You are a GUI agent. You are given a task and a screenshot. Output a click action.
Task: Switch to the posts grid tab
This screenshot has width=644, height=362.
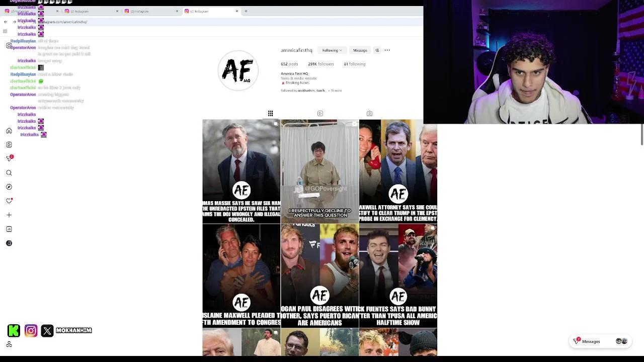(x=271, y=113)
